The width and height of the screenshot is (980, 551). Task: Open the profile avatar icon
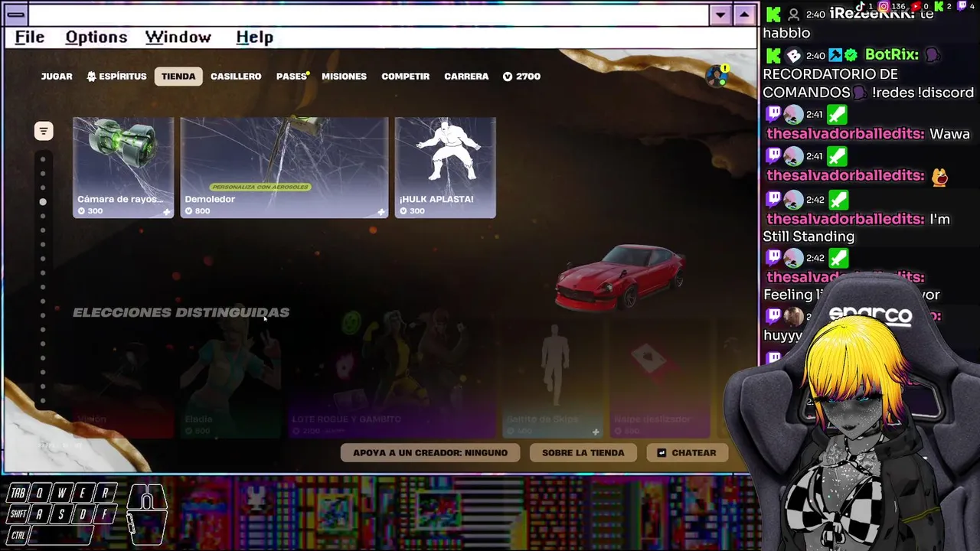coord(717,76)
